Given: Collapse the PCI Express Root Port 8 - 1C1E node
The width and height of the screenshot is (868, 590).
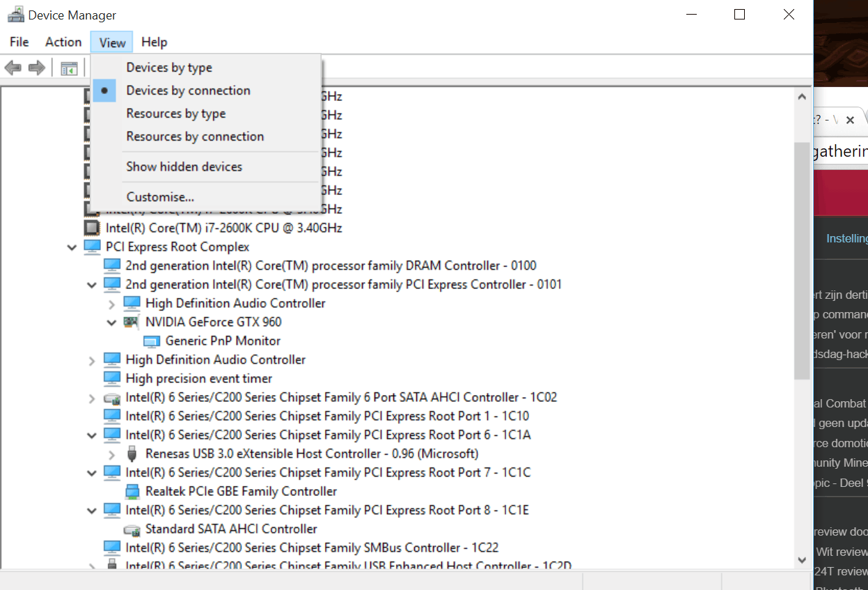Looking at the screenshot, I should click(x=91, y=510).
